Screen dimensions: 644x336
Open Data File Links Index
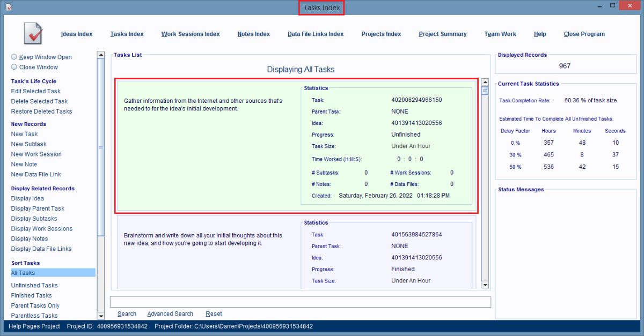point(316,34)
